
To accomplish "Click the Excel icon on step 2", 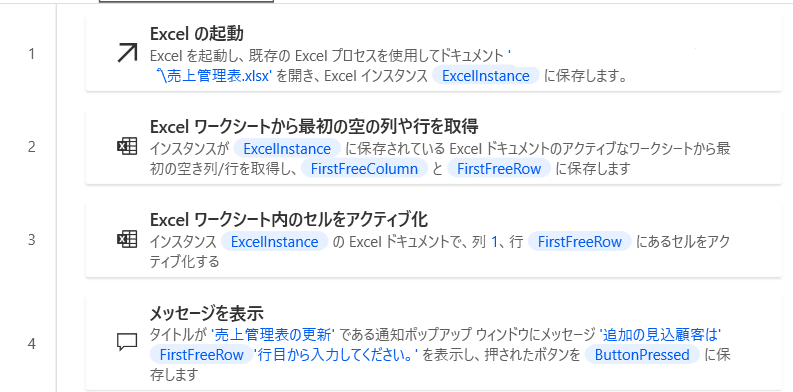I will [127, 147].
